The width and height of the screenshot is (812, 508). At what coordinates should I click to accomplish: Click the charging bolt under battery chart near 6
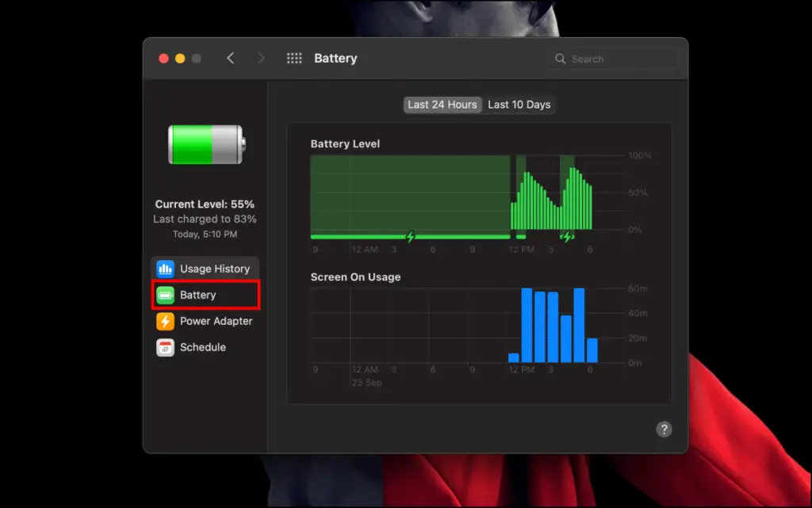[567, 237]
